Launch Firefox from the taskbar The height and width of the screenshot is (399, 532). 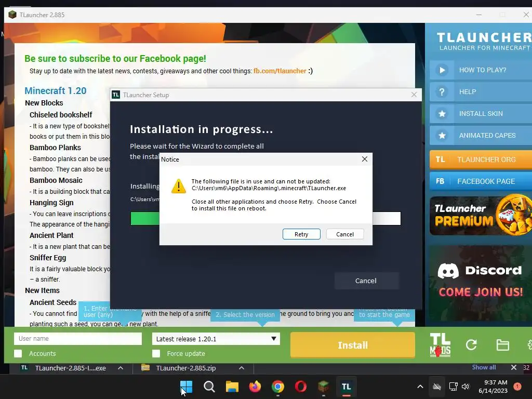(x=255, y=387)
